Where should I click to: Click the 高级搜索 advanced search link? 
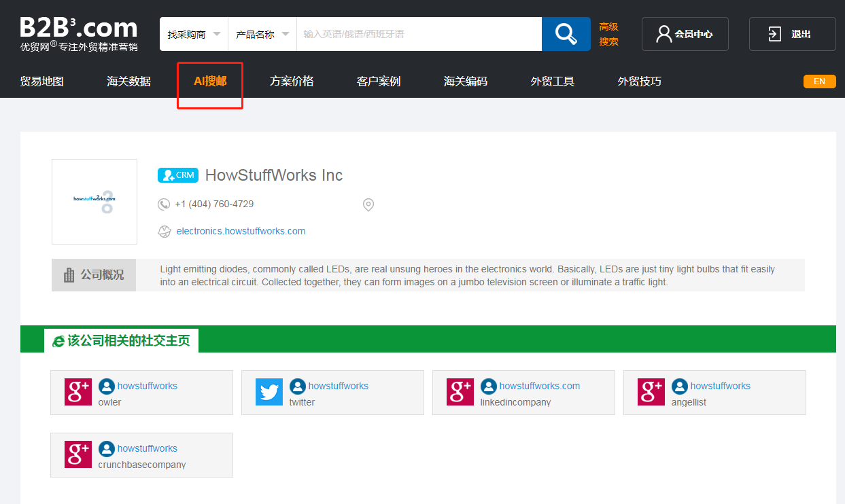click(x=608, y=34)
